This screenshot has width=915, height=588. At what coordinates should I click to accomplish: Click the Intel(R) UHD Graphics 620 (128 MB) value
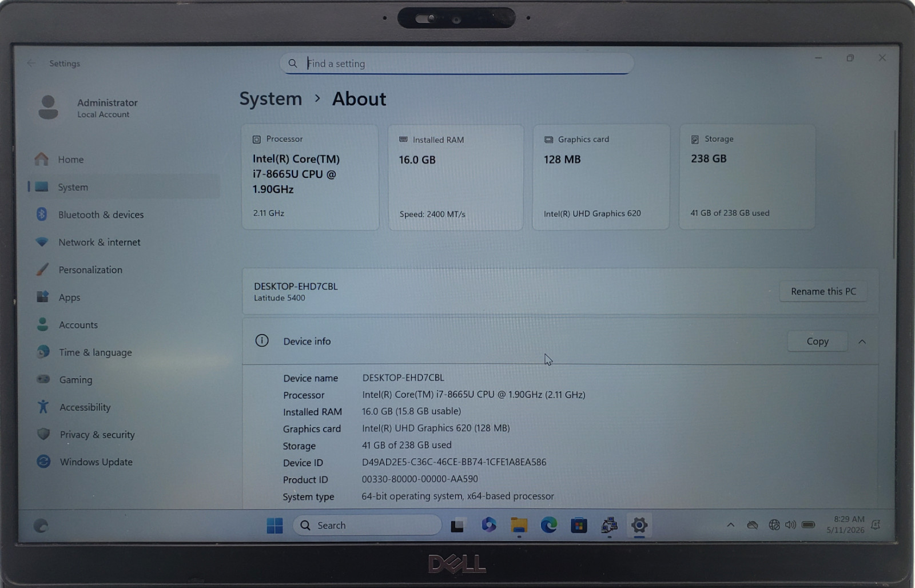436,428
